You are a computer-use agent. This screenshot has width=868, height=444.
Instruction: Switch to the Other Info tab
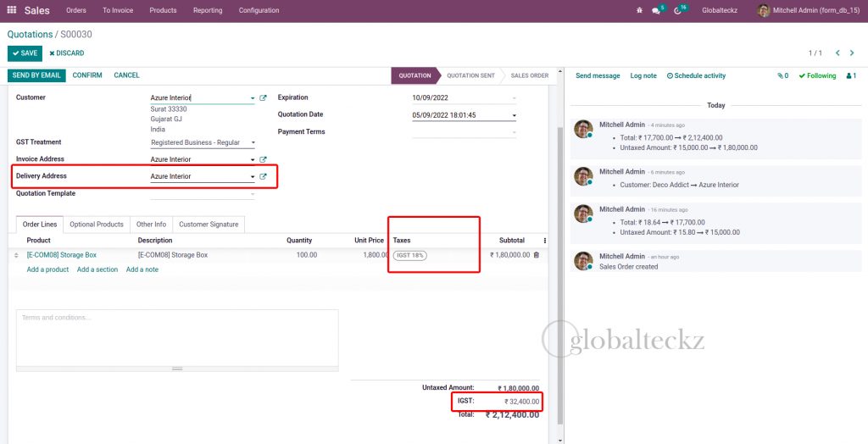point(151,224)
